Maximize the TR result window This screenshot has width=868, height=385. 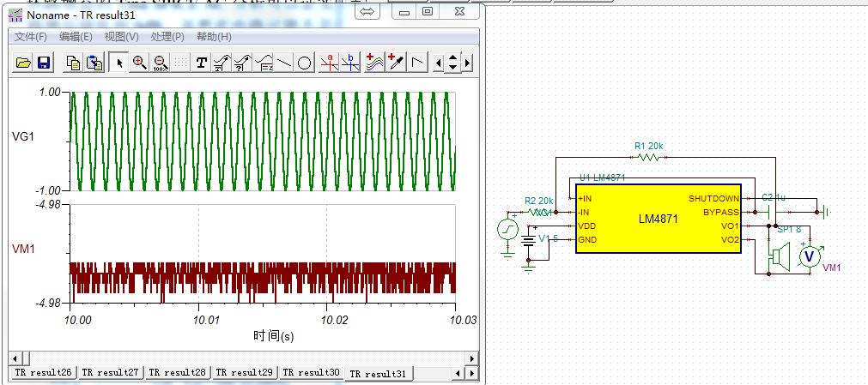[x=427, y=11]
